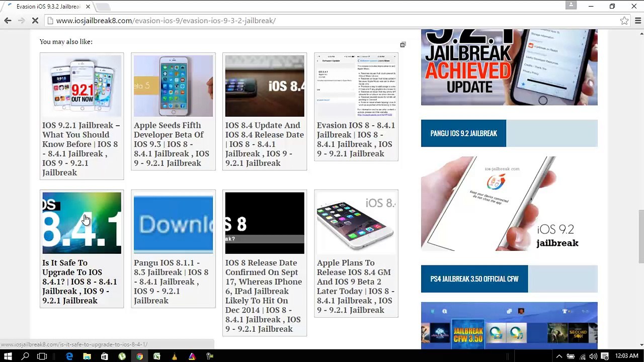
Task: Open 'IOS 8 Release Date Confirmed On Sept 17' link
Action: coord(264,296)
